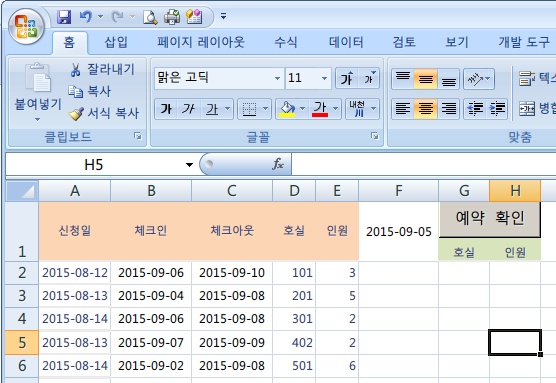Click the quick print printer icon
The width and height of the screenshot is (556, 383).
tap(172, 17)
